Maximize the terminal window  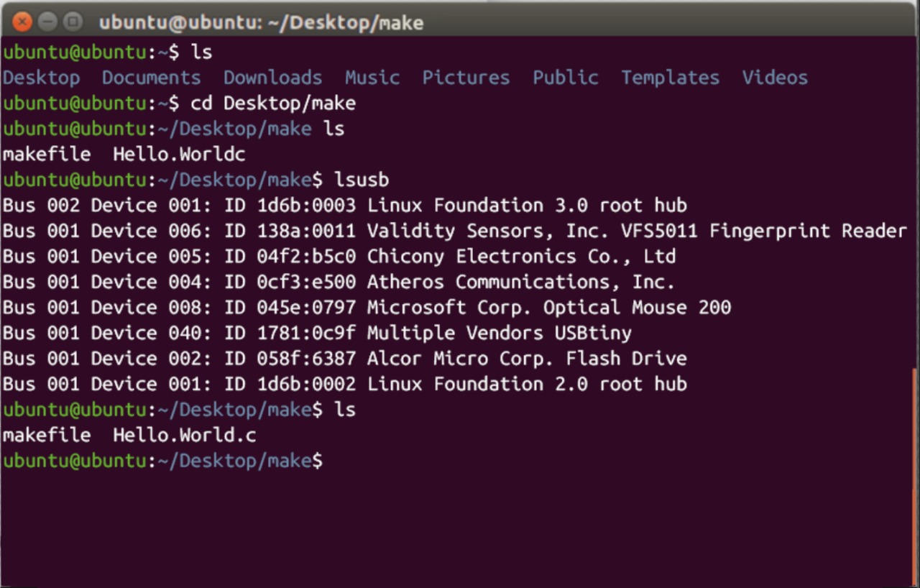tap(72, 22)
